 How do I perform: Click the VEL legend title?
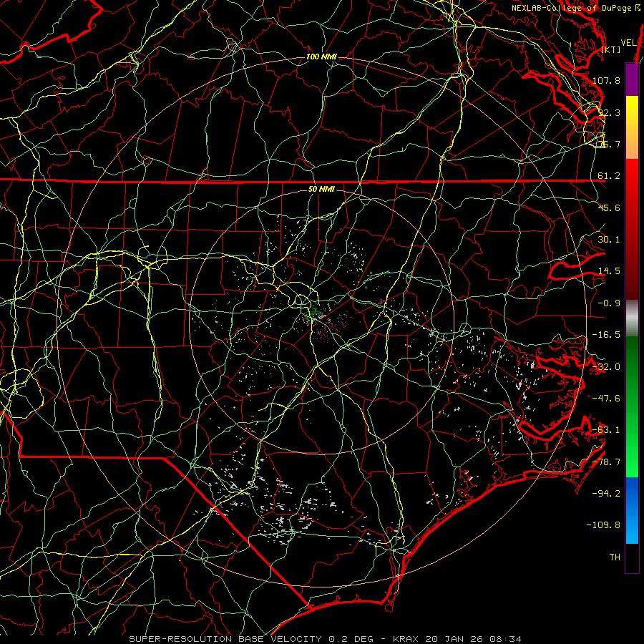(x=629, y=43)
